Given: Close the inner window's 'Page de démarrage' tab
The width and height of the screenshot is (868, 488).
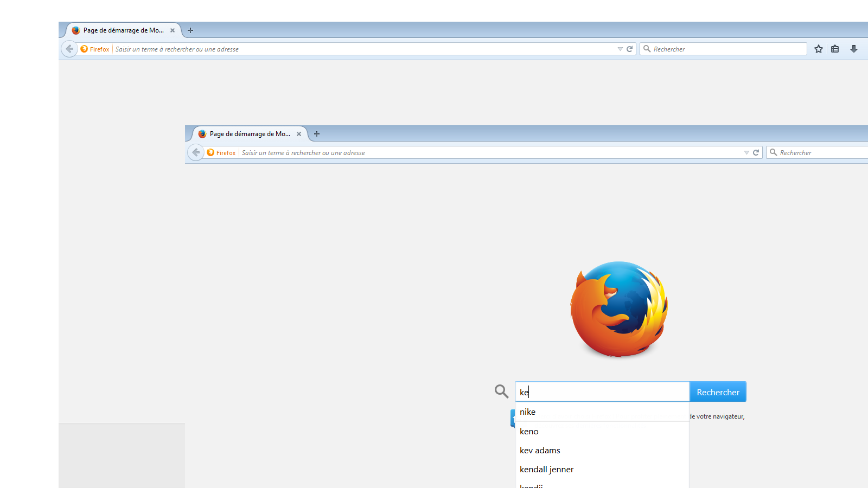Looking at the screenshot, I should [299, 134].
